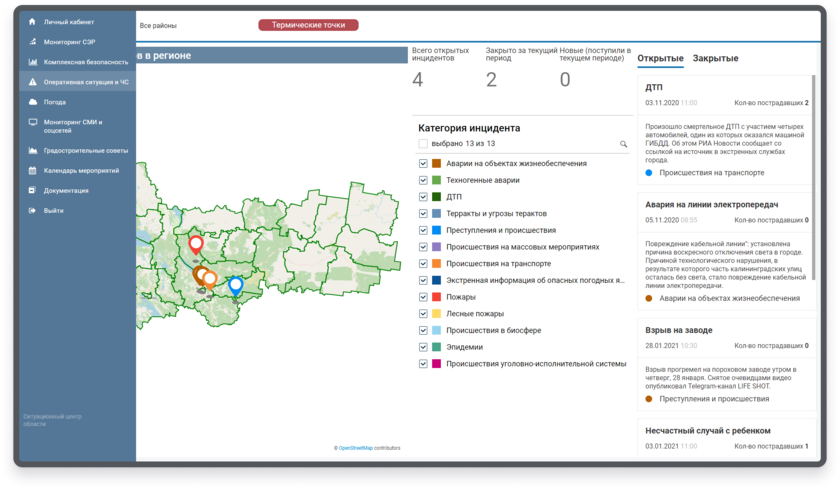Screen dimensions: 840x489
Task: Open the OpenStreetMap attribution link
Action: [x=356, y=448]
